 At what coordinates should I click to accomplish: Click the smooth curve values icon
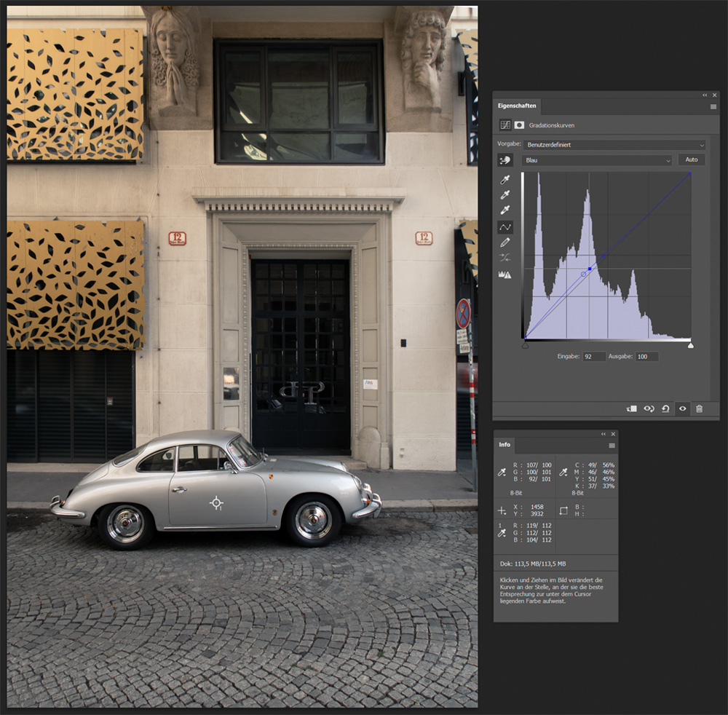pyautogui.click(x=505, y=258)
